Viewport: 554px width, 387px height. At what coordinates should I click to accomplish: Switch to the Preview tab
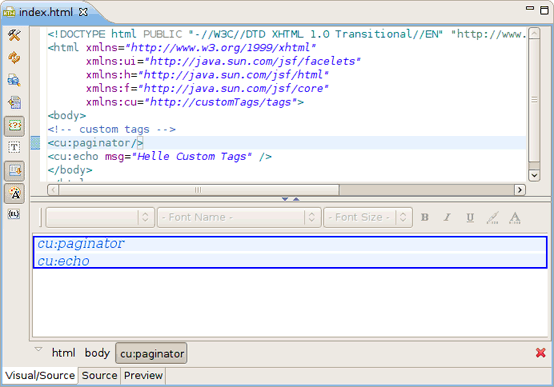143,375
